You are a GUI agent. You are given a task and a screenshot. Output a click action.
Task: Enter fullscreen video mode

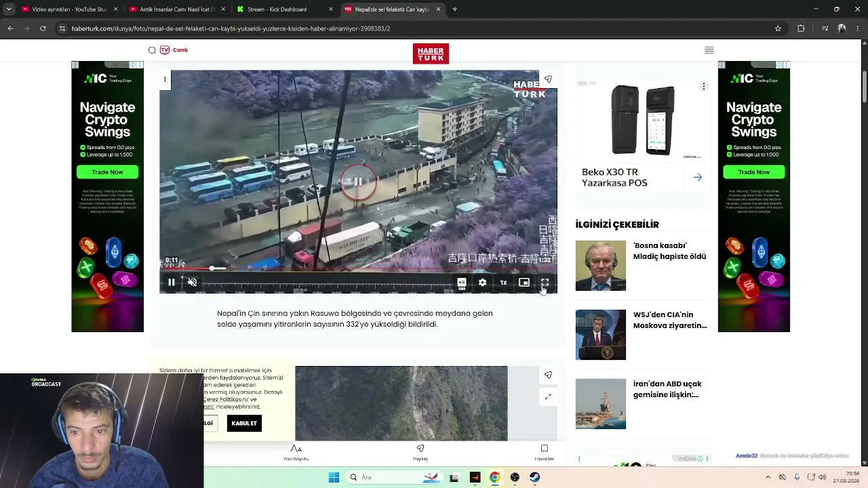click(x=545, y=283)
